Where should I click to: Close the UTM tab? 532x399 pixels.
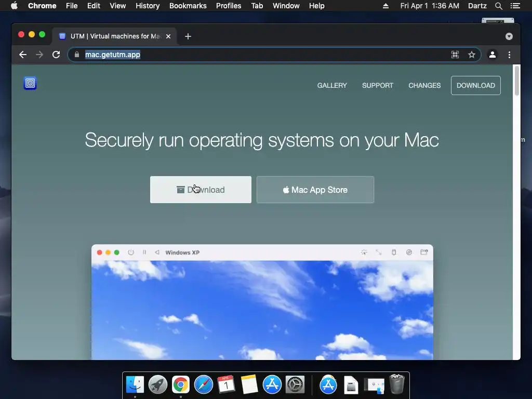(x=168, y=36)
